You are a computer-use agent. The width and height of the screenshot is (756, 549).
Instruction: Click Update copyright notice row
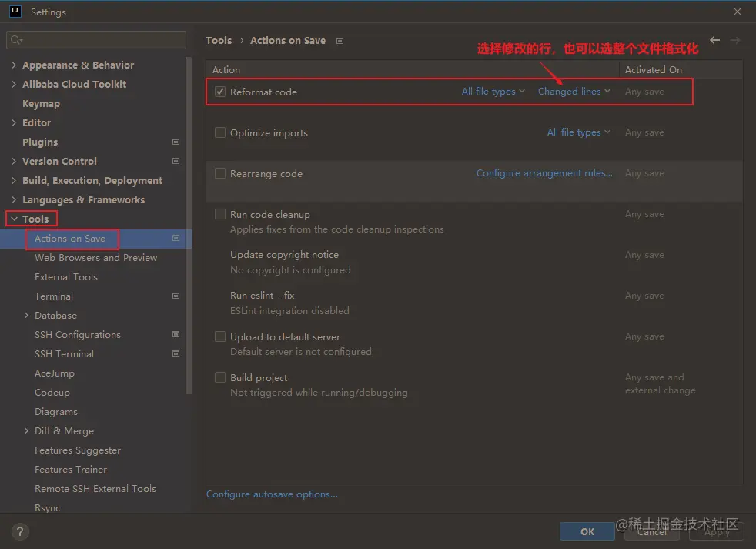point(474,262)
